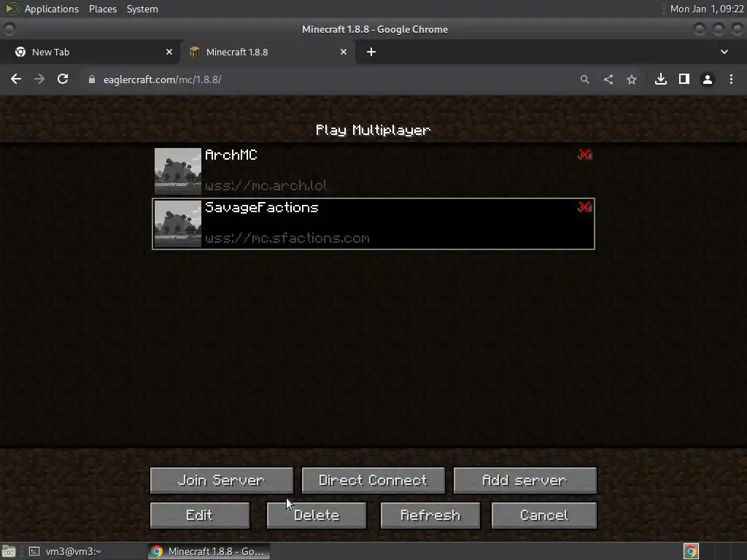Click the Chrome icon in the bottom tray
The height and width of the screenshot is (560, 747).
click(x=692, y=551)
